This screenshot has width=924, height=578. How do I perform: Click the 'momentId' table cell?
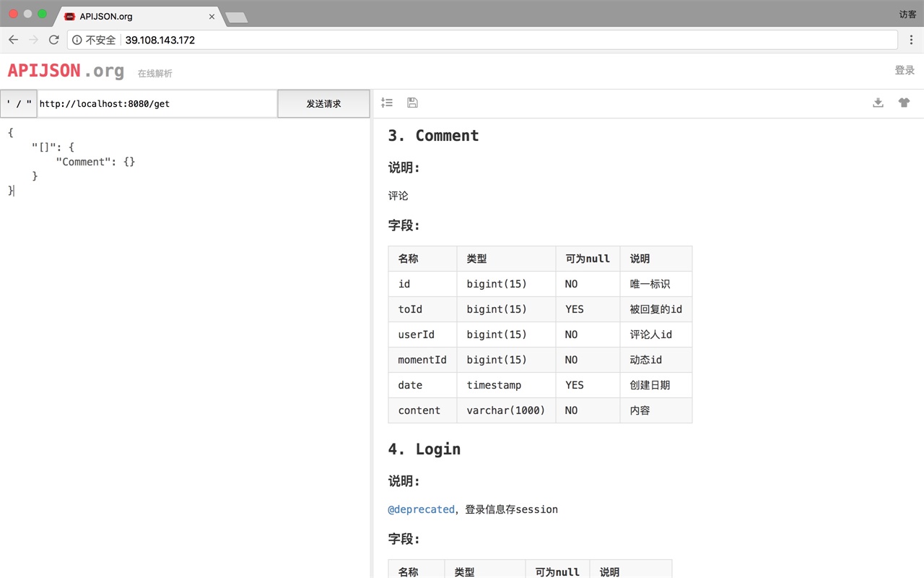(x=422, y=360)
